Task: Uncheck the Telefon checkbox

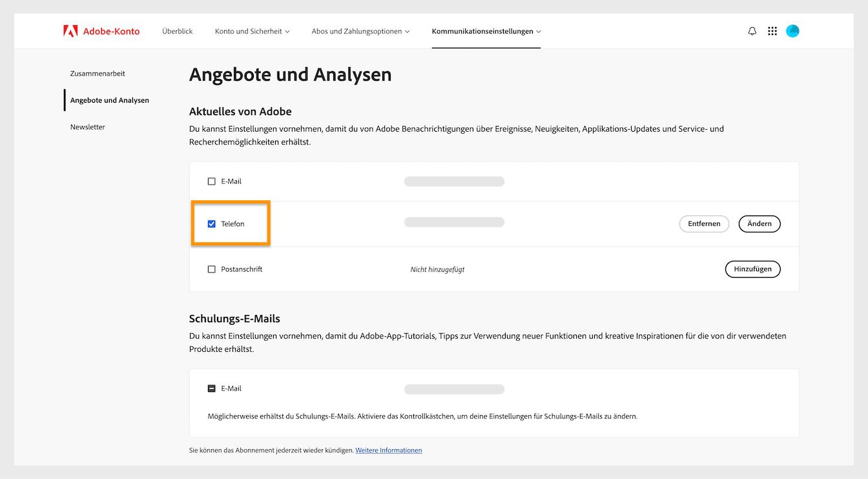Action: point(211,224)
